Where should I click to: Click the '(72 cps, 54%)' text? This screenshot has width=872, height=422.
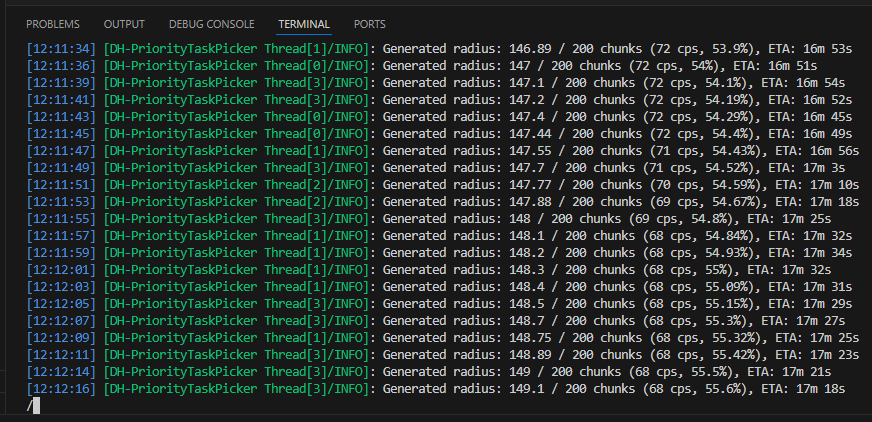tap(677, 66)
